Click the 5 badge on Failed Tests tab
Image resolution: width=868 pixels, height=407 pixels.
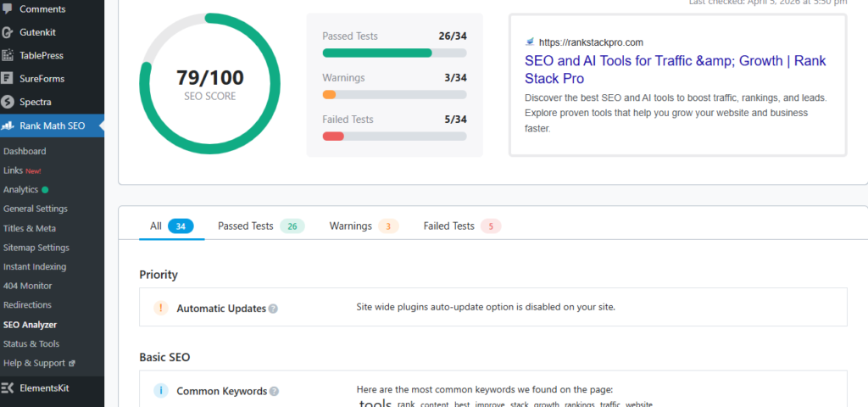pos(491,226)
